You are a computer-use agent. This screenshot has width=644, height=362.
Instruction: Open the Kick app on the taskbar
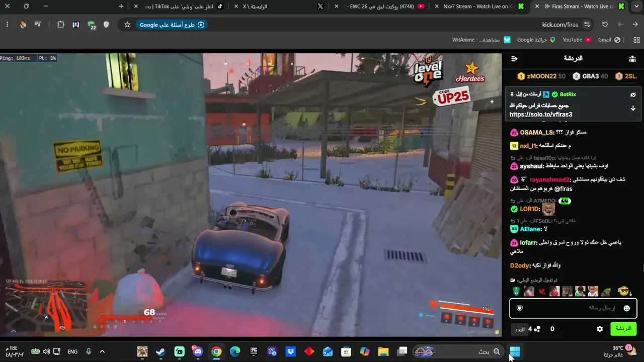(179, 351)
